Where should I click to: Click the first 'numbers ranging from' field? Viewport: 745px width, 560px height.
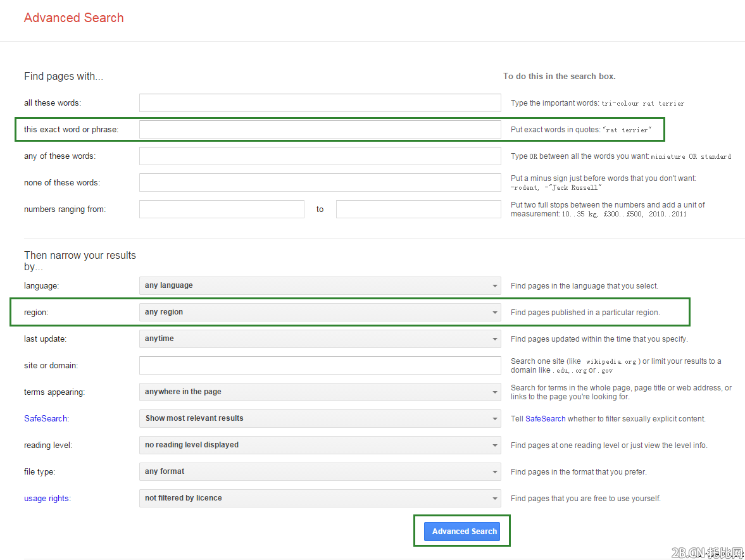pyautogui.click(x=222, y=209)
